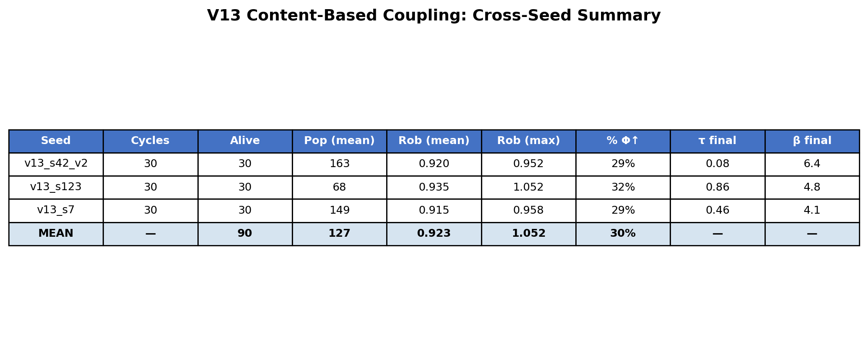Click the 'Cycles' column header
The width and height of the screenshot is (868, 339).
point(150,141)
